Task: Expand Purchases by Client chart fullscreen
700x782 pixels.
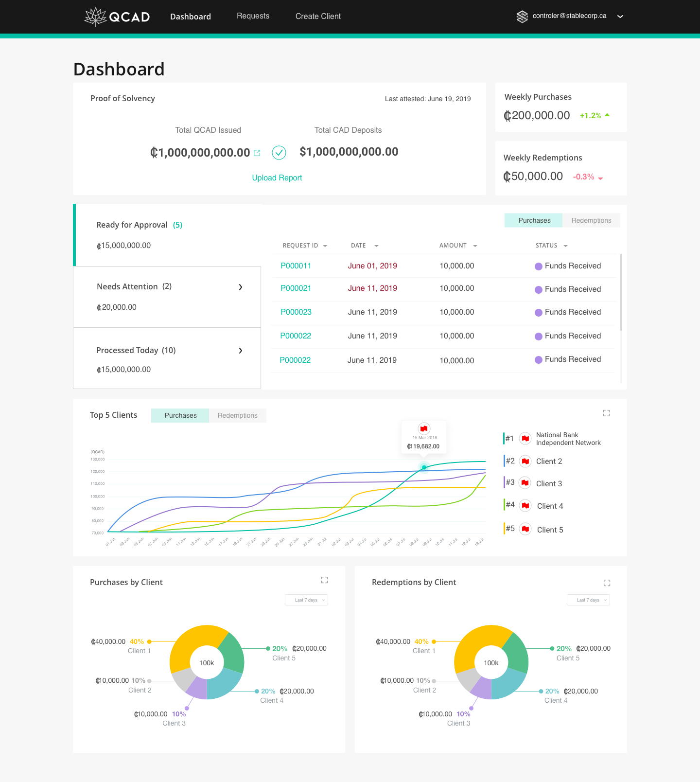Action: click(x=324, y=580)
